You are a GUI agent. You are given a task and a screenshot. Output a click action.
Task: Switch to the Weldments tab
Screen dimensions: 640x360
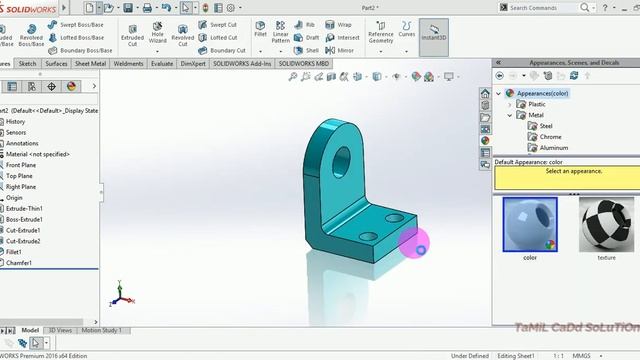pos(129,64)
